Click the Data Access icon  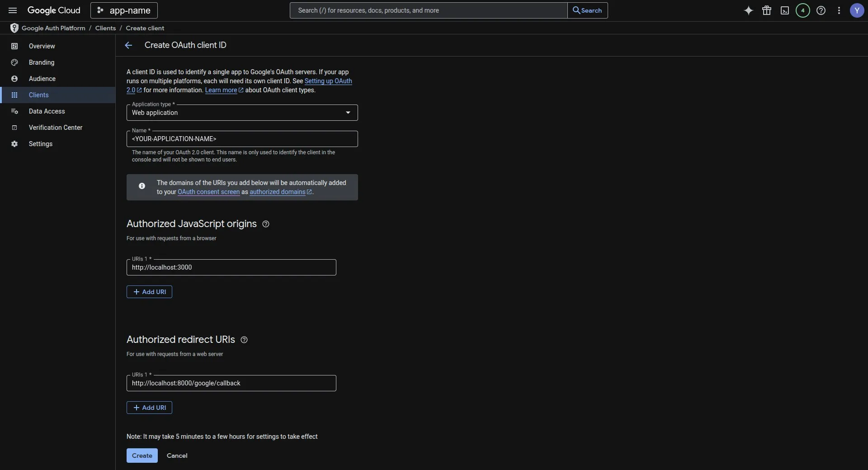click(14, 111)
